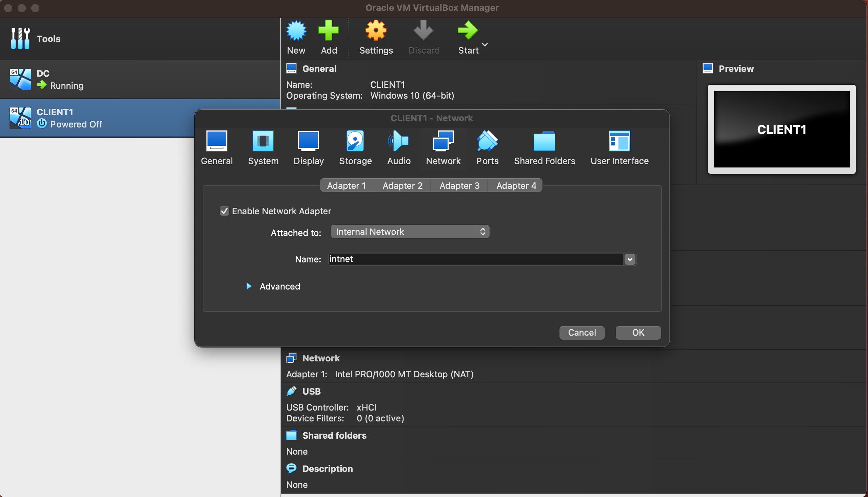The height and width of the screenshot is (497, 868).
Task: Confirm with the OK button
Action: point(638,333)
